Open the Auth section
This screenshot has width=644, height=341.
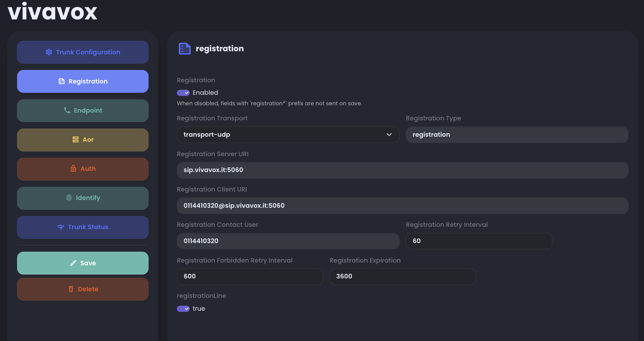point(83,169)
